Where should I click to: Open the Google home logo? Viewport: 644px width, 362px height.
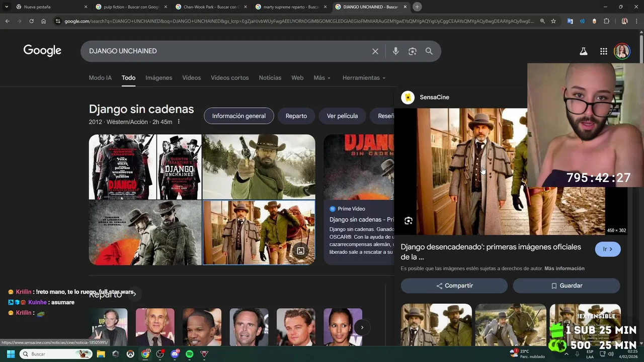coord(42,51)
